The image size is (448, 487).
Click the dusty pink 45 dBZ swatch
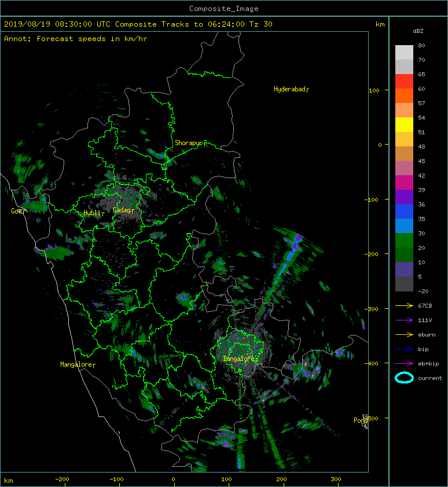pyautogui.click(x=404, y=168)
